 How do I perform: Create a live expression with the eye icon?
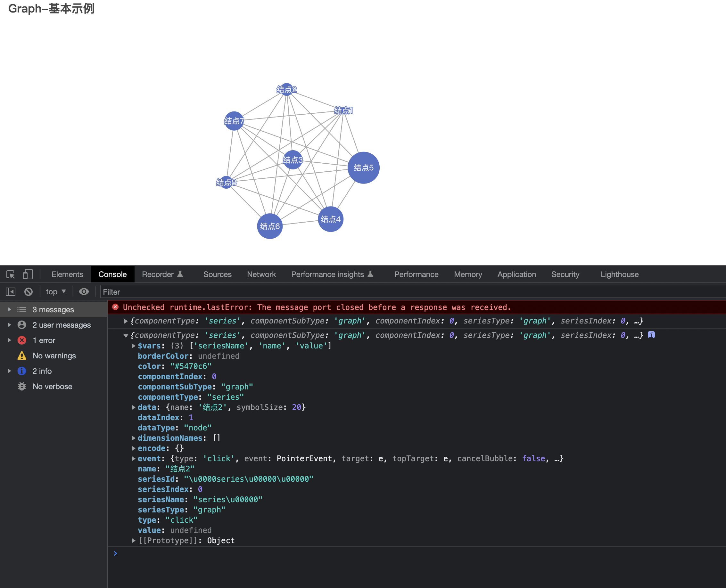coord(84,292)
